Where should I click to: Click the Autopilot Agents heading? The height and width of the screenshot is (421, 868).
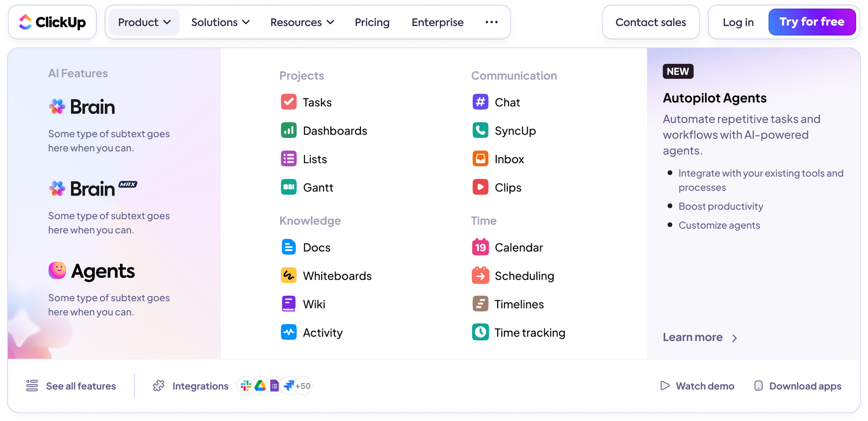715,98
